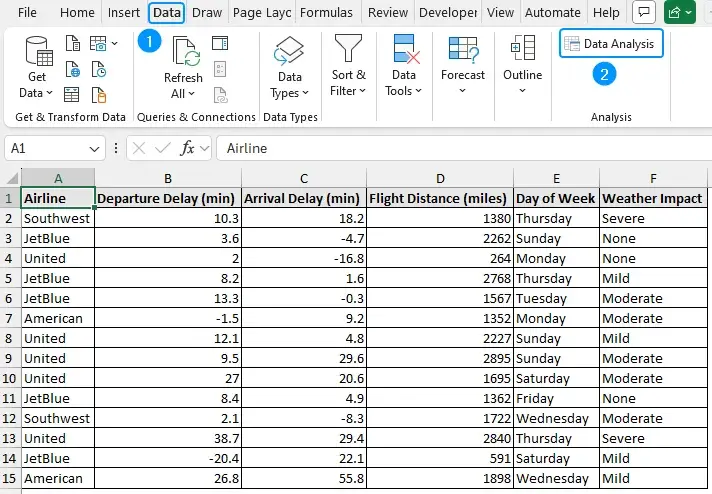Click the From Text/CSV icon
This screenshot has height=494, width=712.
point(73,44)
